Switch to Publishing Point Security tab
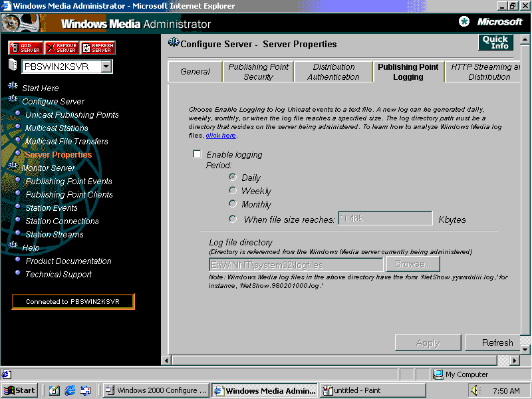The image size is (532, 399). pos(258,72)
